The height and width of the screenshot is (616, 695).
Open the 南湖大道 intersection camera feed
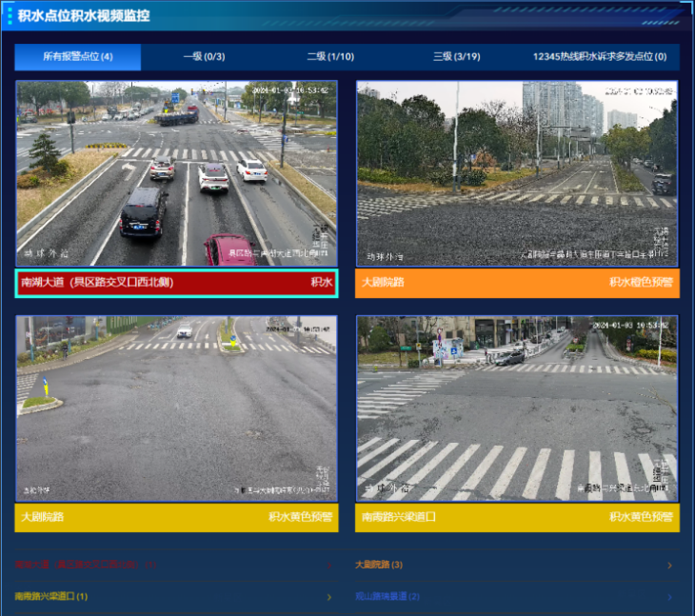176,173
